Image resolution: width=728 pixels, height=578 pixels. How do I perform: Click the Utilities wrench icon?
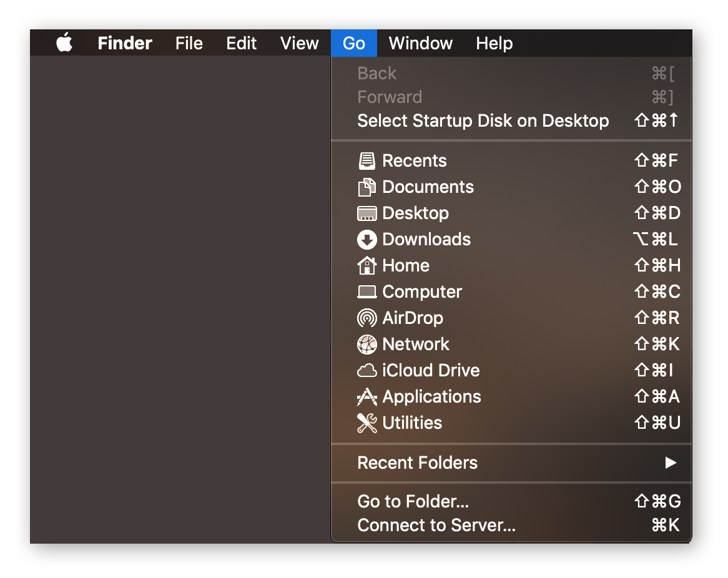click(367, 423)
